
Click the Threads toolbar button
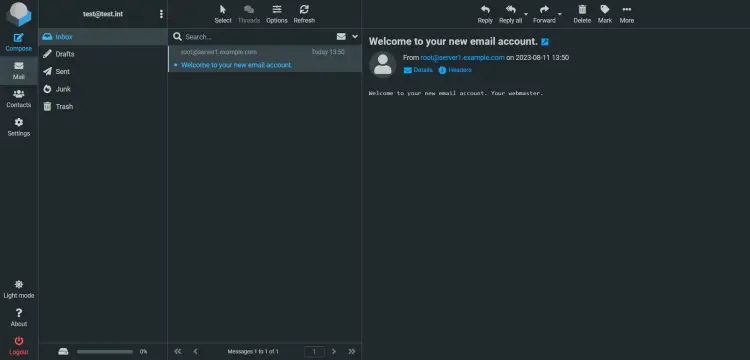pyautogui.click(x=249, y=14)
